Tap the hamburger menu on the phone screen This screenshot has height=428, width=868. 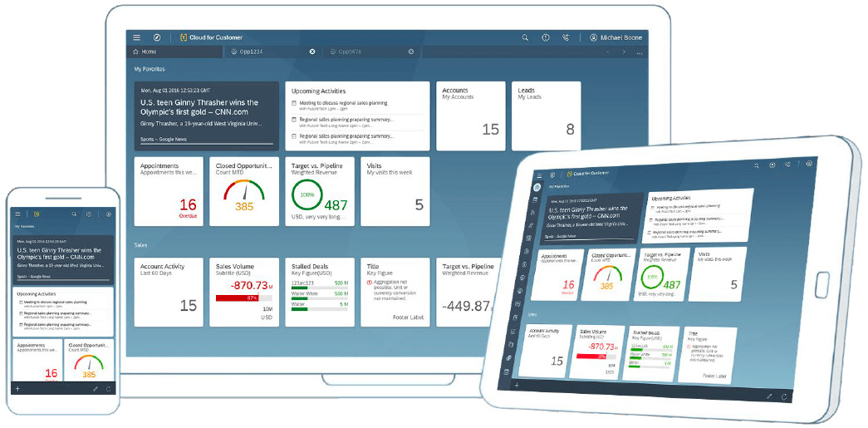(x=17, y=214)
